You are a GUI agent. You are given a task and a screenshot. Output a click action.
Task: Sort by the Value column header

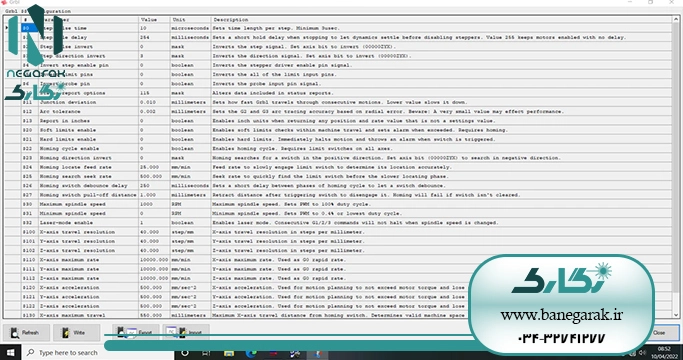click(154, 20)
